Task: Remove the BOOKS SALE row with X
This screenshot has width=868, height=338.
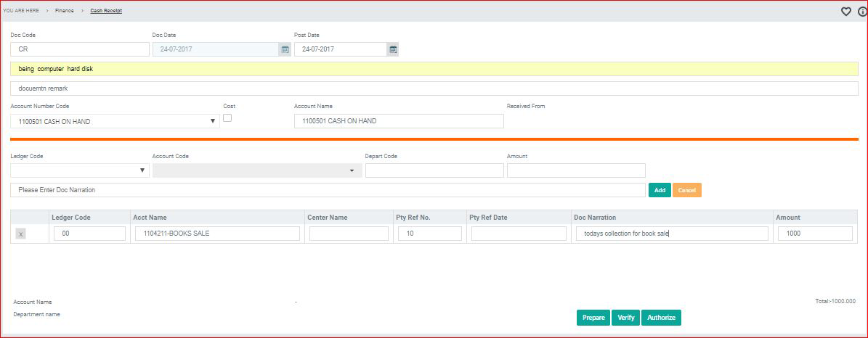Action: pyautogui.click(x=20, y=234)
